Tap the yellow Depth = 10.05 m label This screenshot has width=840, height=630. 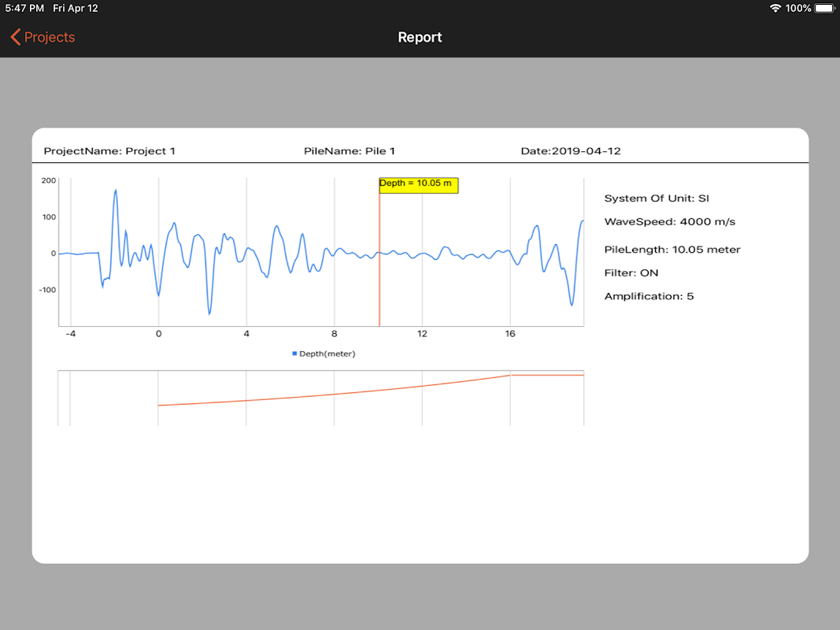click(x=418, y=185)
